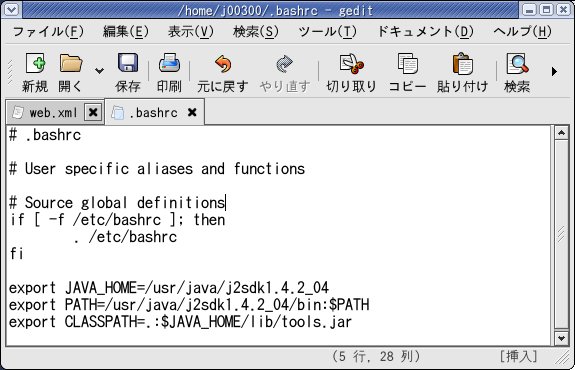Click the 'if [ -f /etc/bashrc ]; then' line
The image size is (575, 370).
tap(117, 220)
